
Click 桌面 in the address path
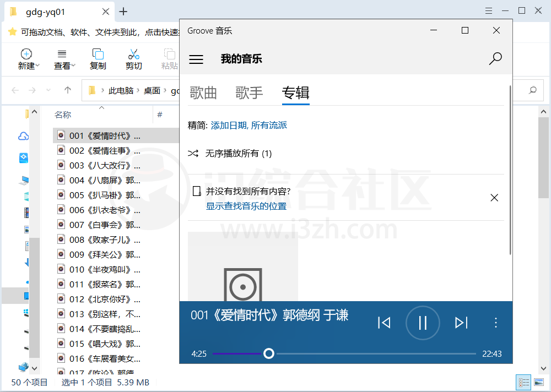152,91
